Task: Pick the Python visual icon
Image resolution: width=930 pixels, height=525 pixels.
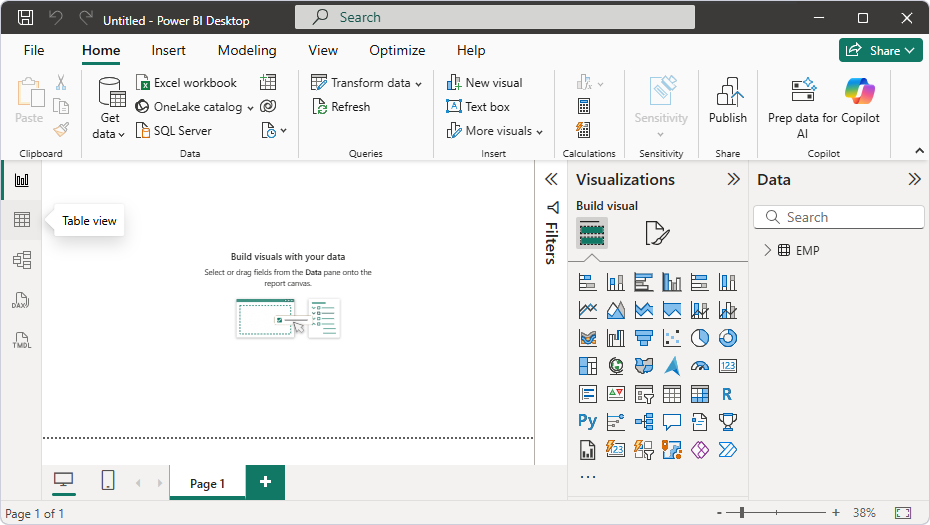Action: point(587,422)
